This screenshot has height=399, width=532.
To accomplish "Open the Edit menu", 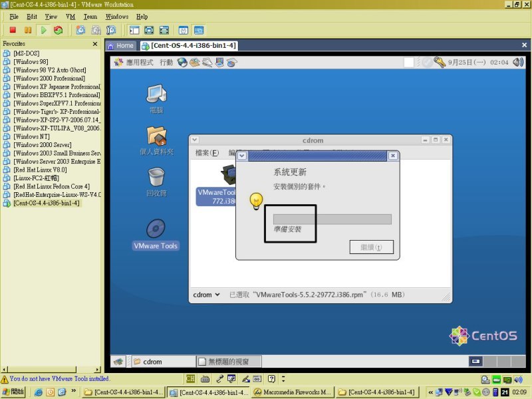I will [32, 17].
